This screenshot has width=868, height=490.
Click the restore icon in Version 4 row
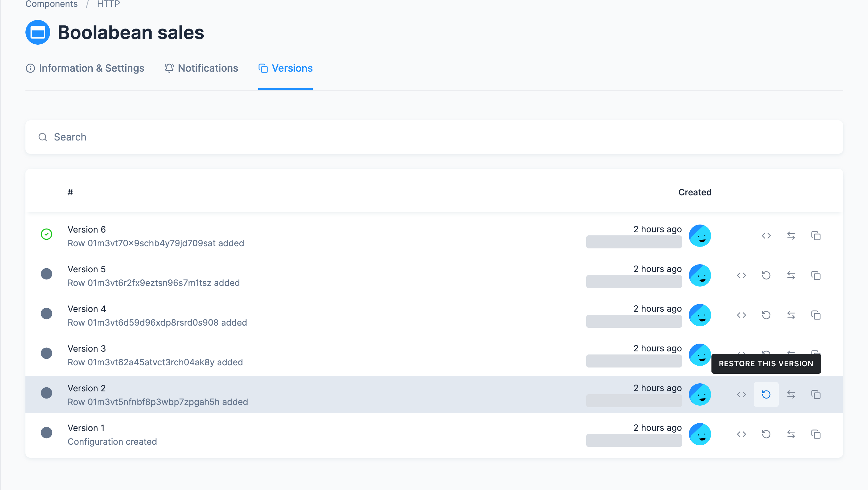click(766, 315)
